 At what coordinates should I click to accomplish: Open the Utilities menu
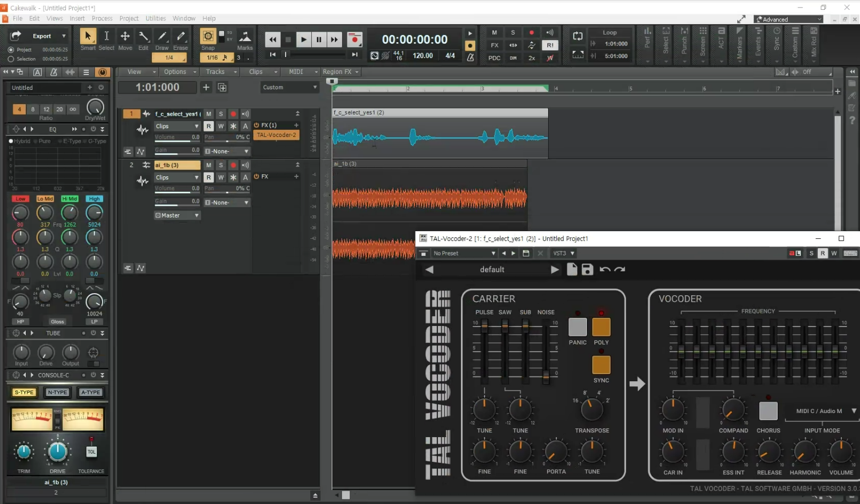156,19
